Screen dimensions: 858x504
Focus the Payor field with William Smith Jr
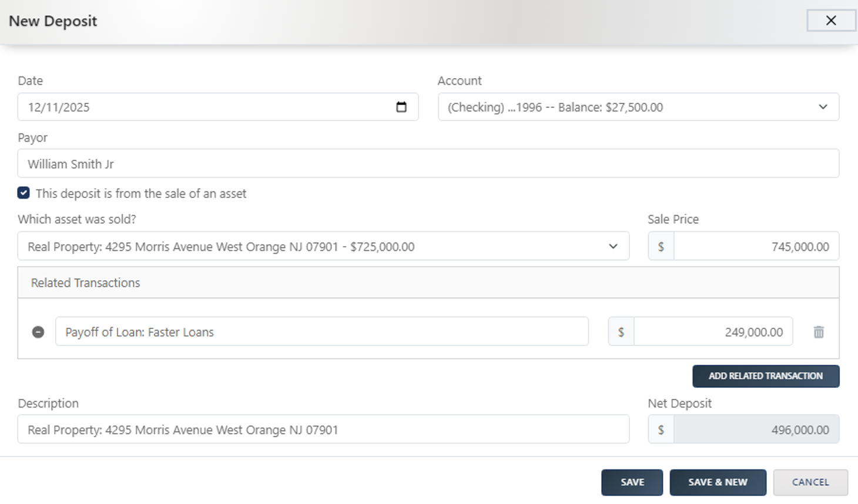(x=428, y=164)
